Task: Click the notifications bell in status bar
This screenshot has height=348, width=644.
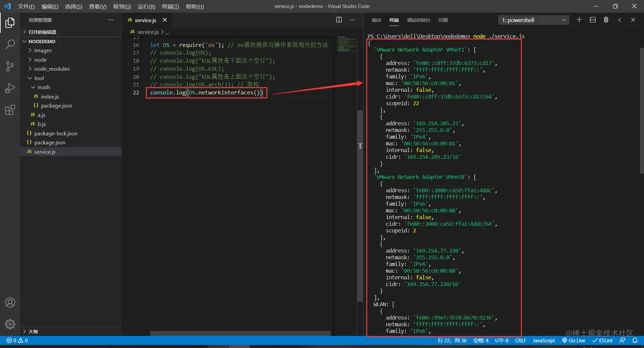Action: pyautogui.click(x=635, y=340)
